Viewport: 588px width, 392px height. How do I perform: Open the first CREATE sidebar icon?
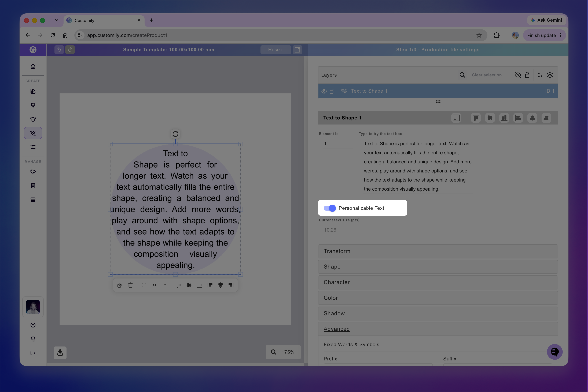(x=33, y=91)
